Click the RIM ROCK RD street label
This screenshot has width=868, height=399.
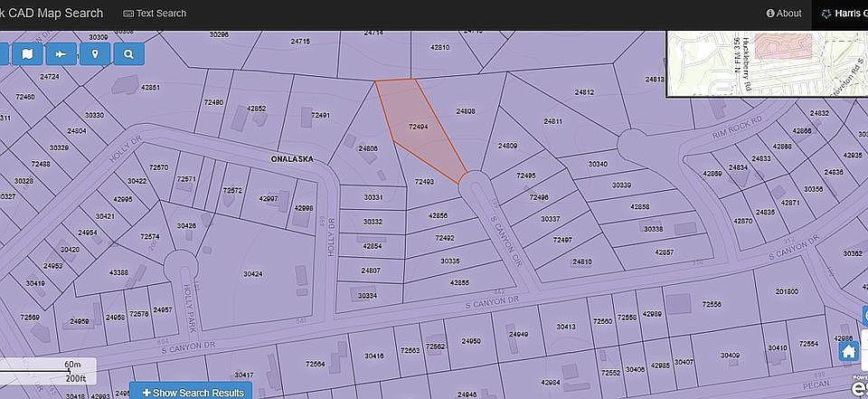point(738,128)
